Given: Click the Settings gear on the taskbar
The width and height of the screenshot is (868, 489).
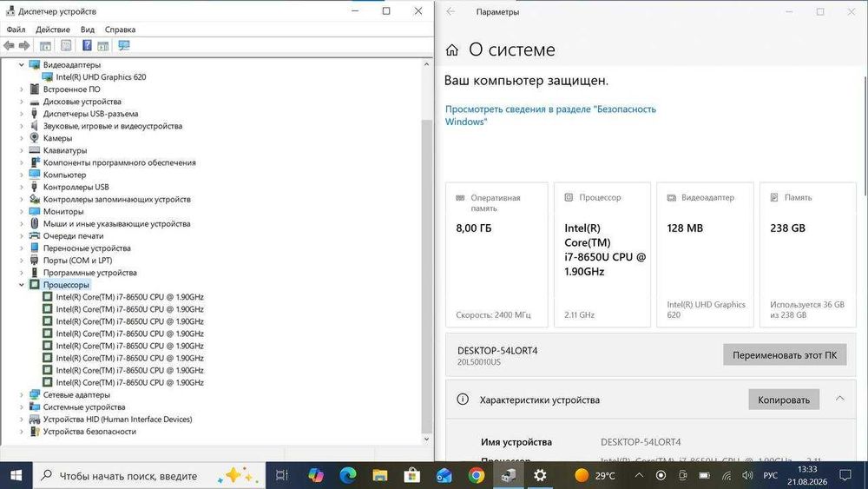Looking at the screenshot, I should click(x=540, y=475).
